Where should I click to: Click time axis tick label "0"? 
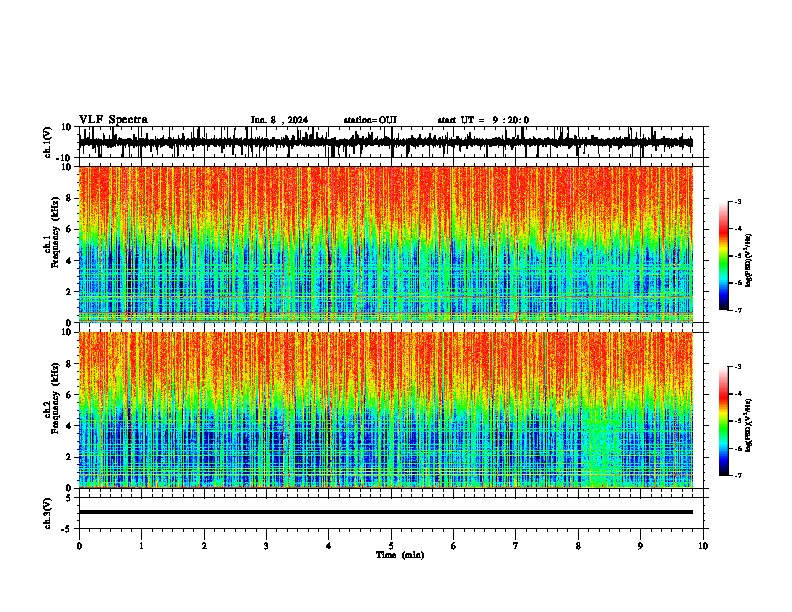79,546
